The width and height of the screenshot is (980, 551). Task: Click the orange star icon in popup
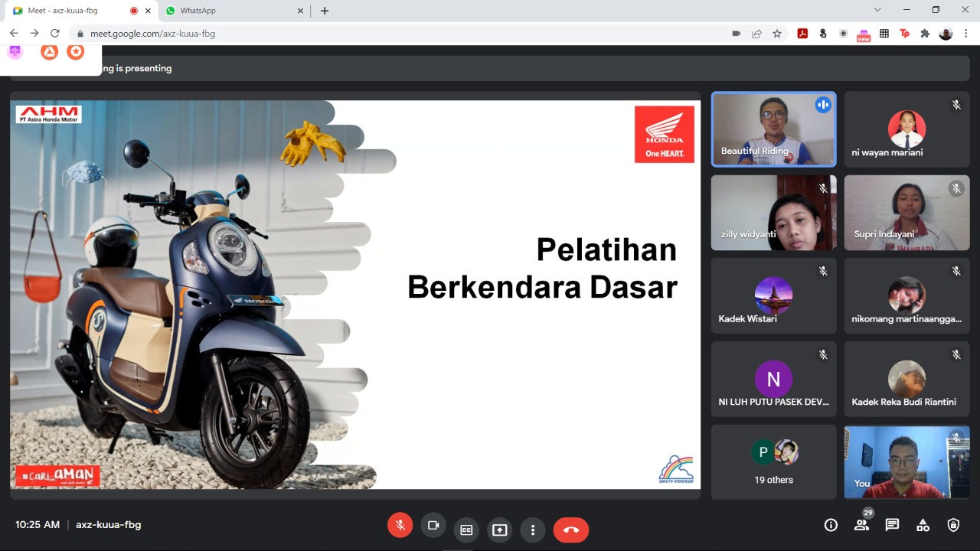click(x=75, y=51)
